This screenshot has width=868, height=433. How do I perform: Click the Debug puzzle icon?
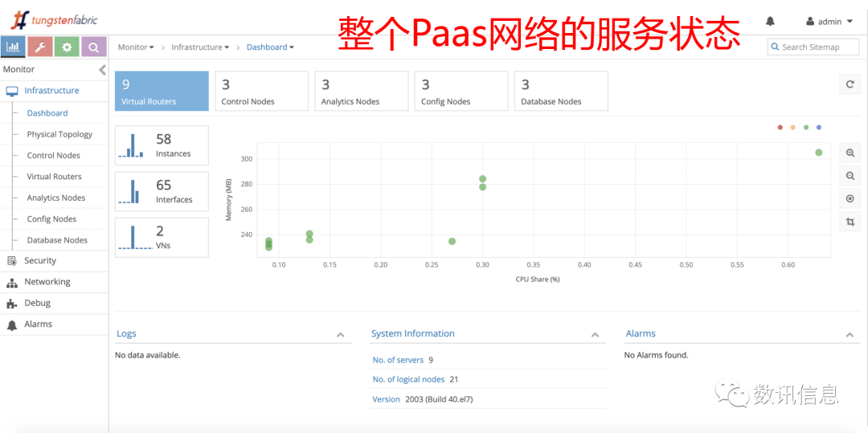tap(11, 304)
